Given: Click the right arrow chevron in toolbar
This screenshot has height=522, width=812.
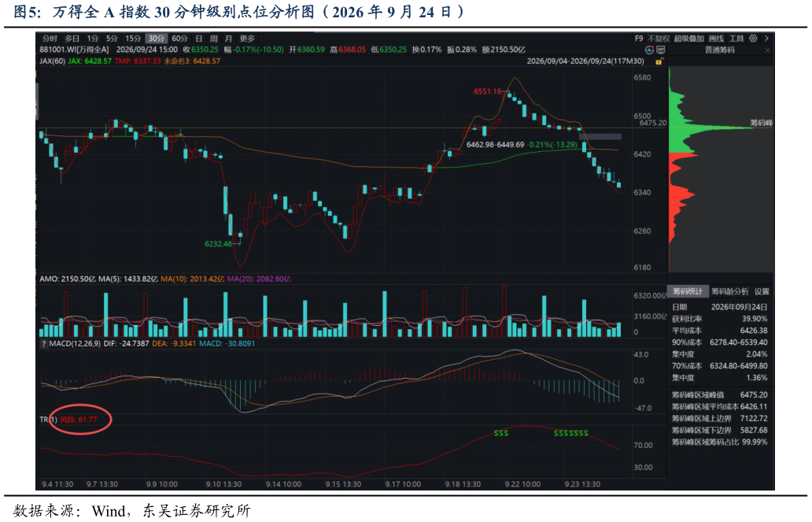Looking at the screenshot, I should [766, 39].
